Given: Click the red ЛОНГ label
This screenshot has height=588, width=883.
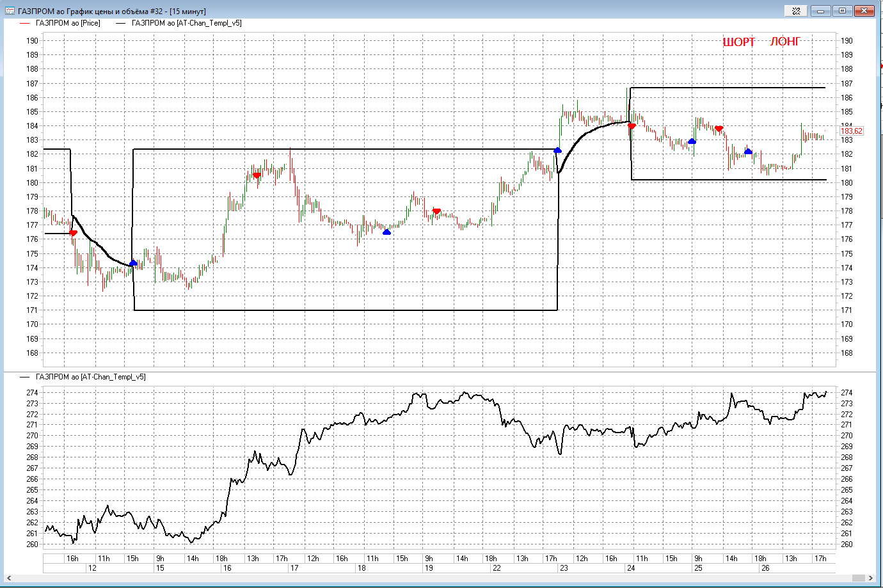Looking at the screenshot, I should coord(785,42).
